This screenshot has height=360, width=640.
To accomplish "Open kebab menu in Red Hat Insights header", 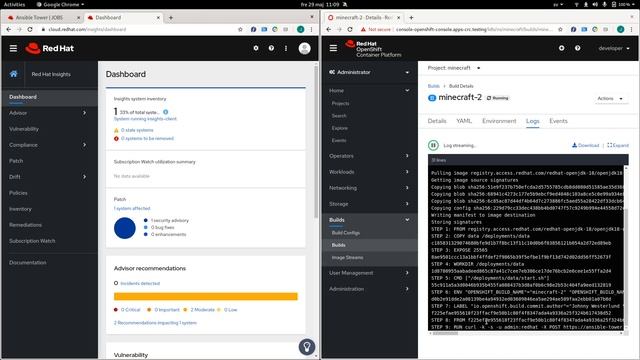I will (286, 48).
